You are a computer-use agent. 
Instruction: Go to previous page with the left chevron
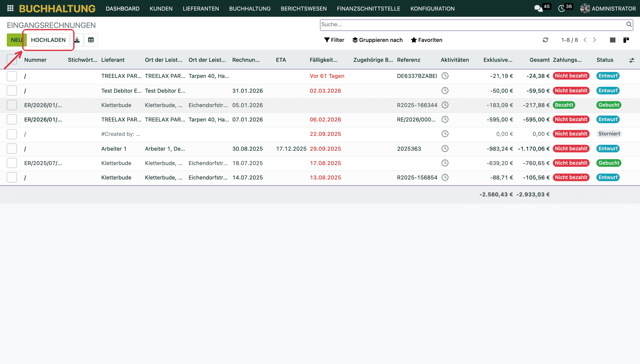[585, 40]
